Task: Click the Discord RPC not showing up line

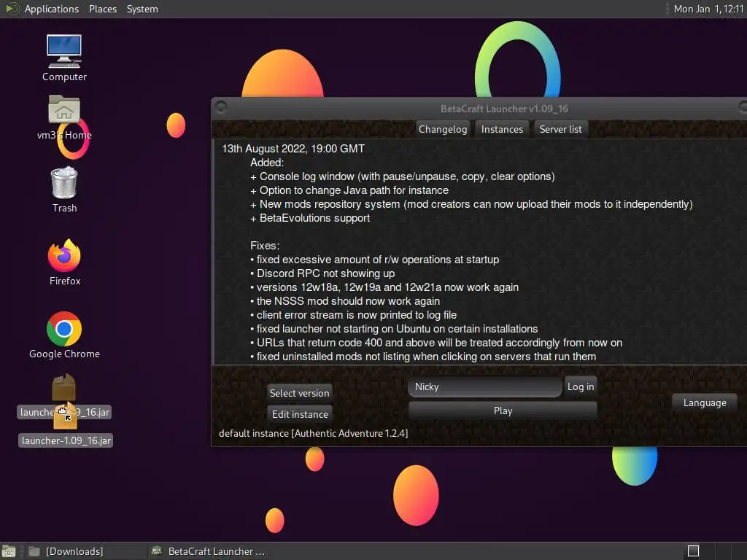Action: point(322,273)
